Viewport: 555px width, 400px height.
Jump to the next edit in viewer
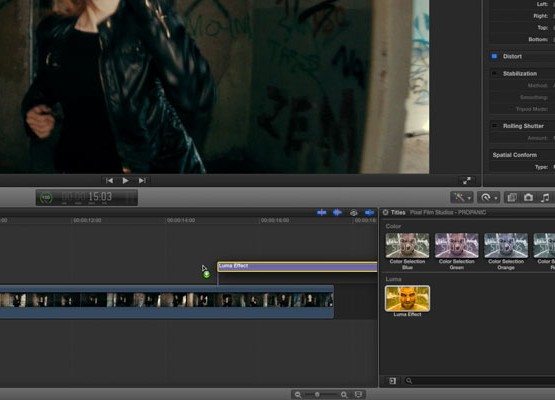point(142,181)
